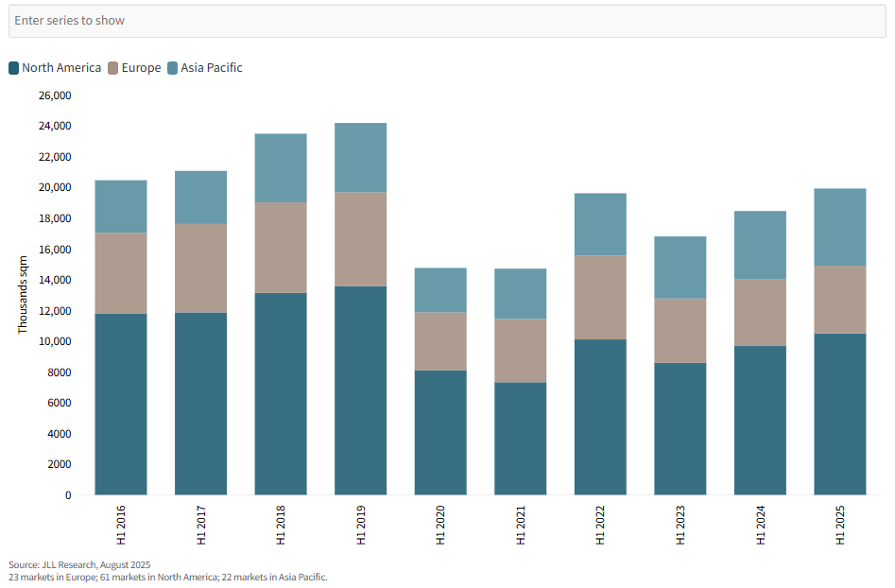Click the Europe legend swatch icon
The height and width of the screenshot is (588, 895).
(x=113, y=68)
